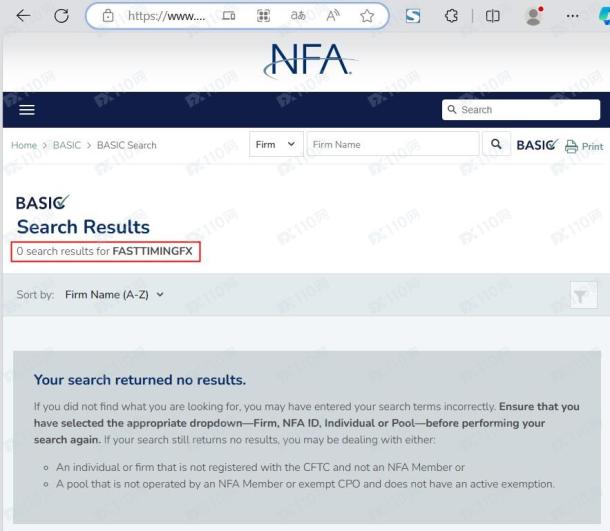Click the BASIC logo beside Print
This screenshot has height=531, width=610.
tap(537, 145)
